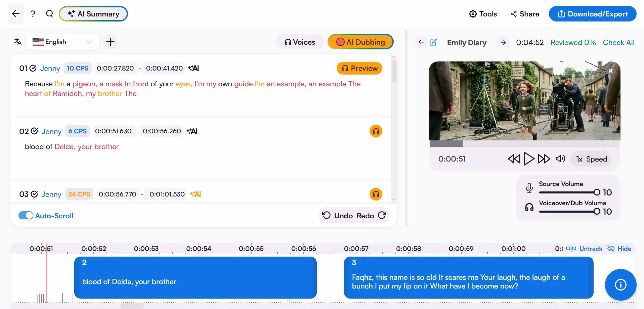Start AI Dubbing
This screenshot has height=309, width=644.
pos(360,42)
